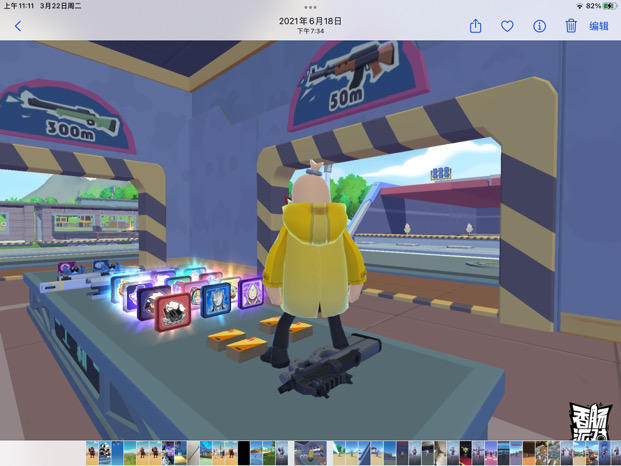
Task: Tap the 上午11:11 clock in status bar
Action: 19,6
